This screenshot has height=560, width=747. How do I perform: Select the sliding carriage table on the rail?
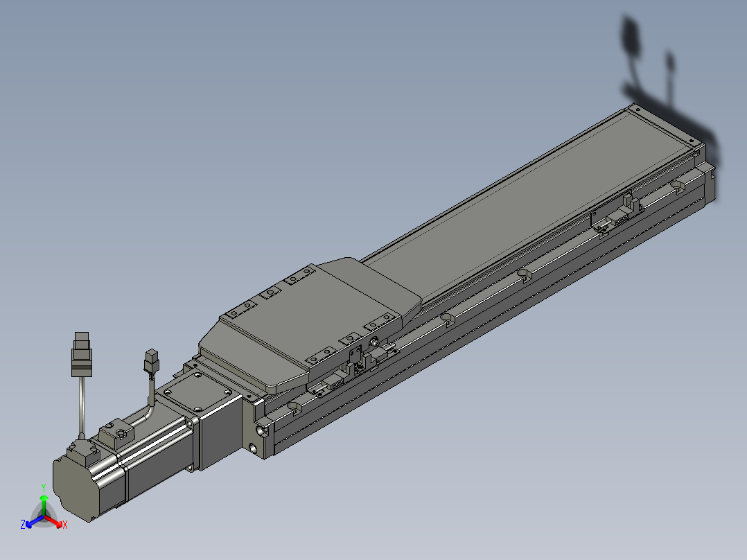310,324
